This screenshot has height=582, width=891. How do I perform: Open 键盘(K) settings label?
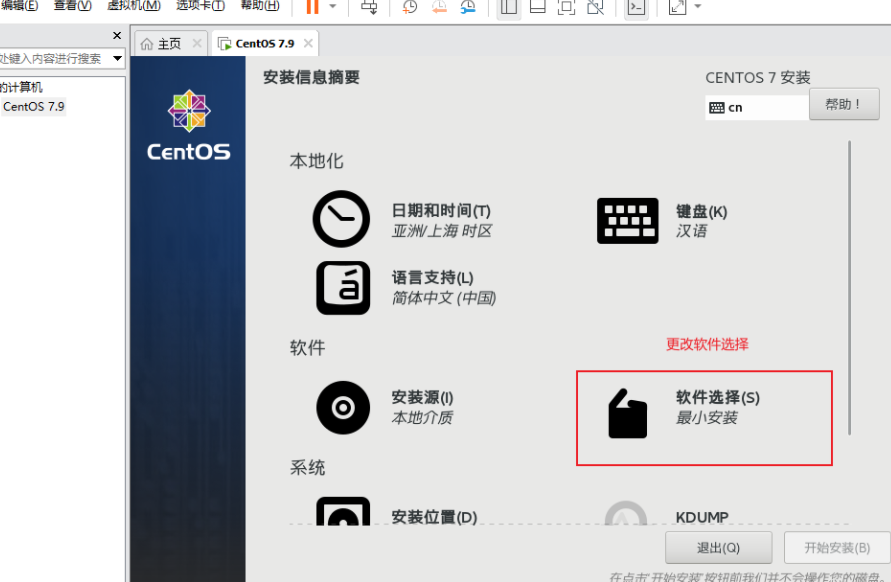point(701,211)
